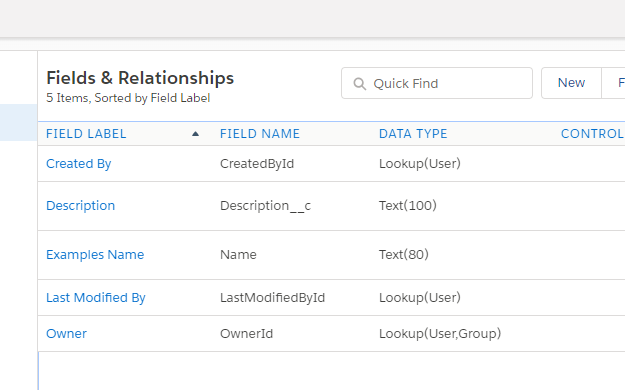Click the Lookup(User,Group) data type cell
The image size is (625, 390).
pos(440,333)
